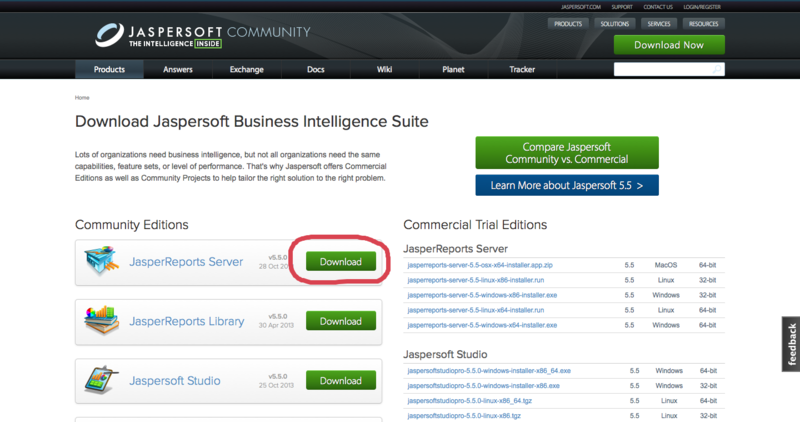Open the JasperReports Server title link
Image resolution: width=800 pixels, height=422 pixels.
tap(186, 262)
